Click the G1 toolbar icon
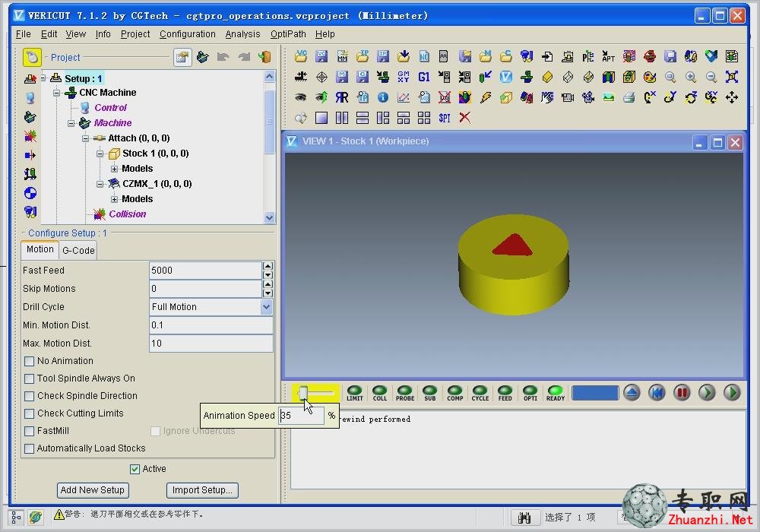This screenshot has height=532, width=760. [x=424, y=77]
